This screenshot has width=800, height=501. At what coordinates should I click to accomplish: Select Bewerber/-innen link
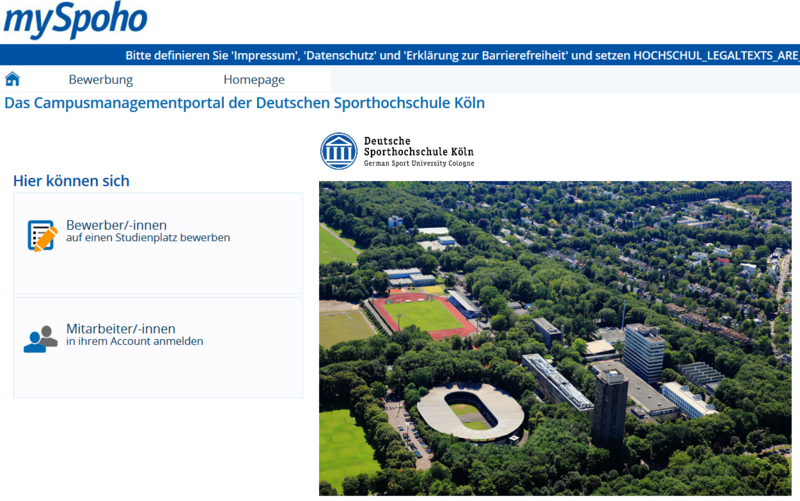116,225
